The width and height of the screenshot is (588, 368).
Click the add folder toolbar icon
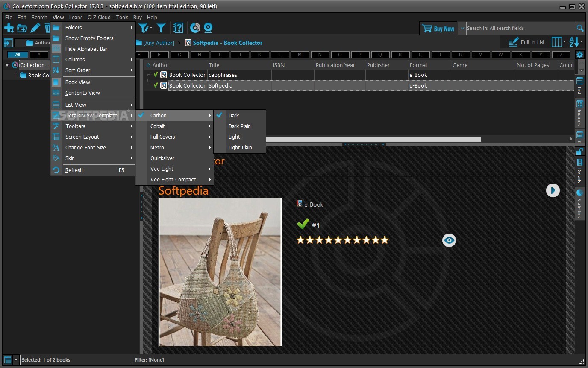click(x=22, y=28)
